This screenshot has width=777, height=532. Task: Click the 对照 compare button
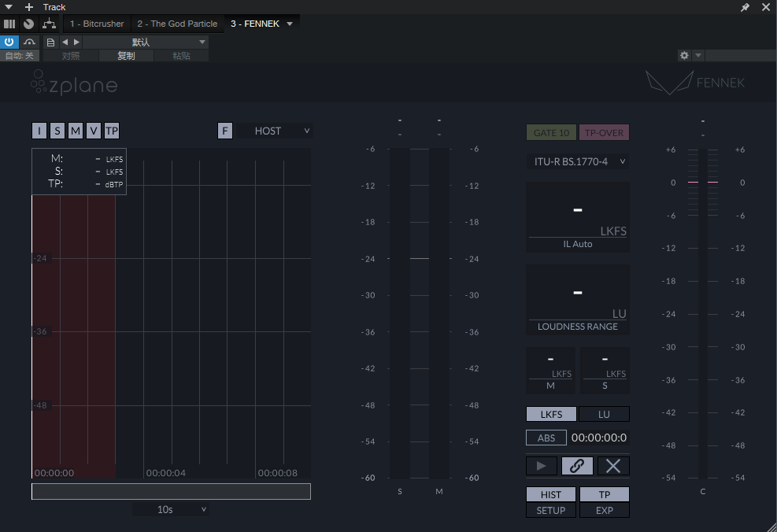coord(71,55)
